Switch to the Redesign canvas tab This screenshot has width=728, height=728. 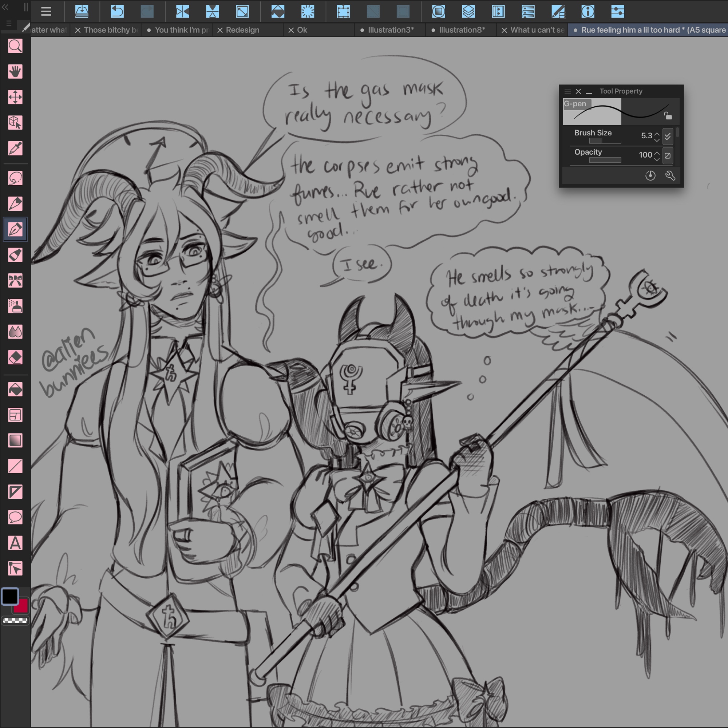242,30
